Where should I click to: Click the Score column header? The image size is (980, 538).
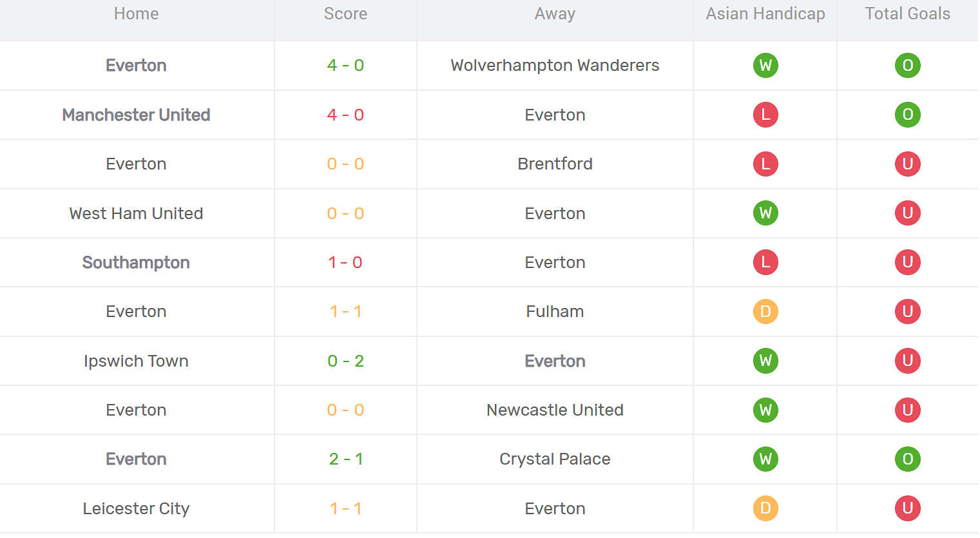click(x=345, y=14)
